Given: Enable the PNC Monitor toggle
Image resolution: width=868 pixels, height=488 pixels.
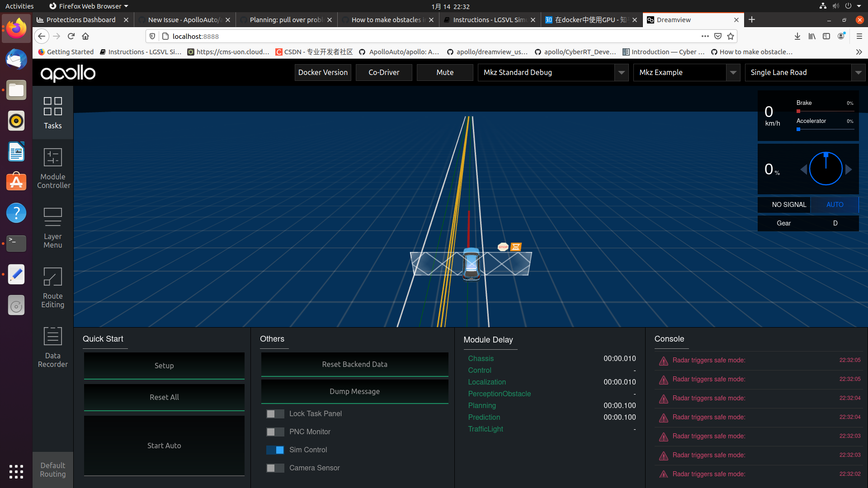Looking at the screenshot, I should (x=275, y=432).
